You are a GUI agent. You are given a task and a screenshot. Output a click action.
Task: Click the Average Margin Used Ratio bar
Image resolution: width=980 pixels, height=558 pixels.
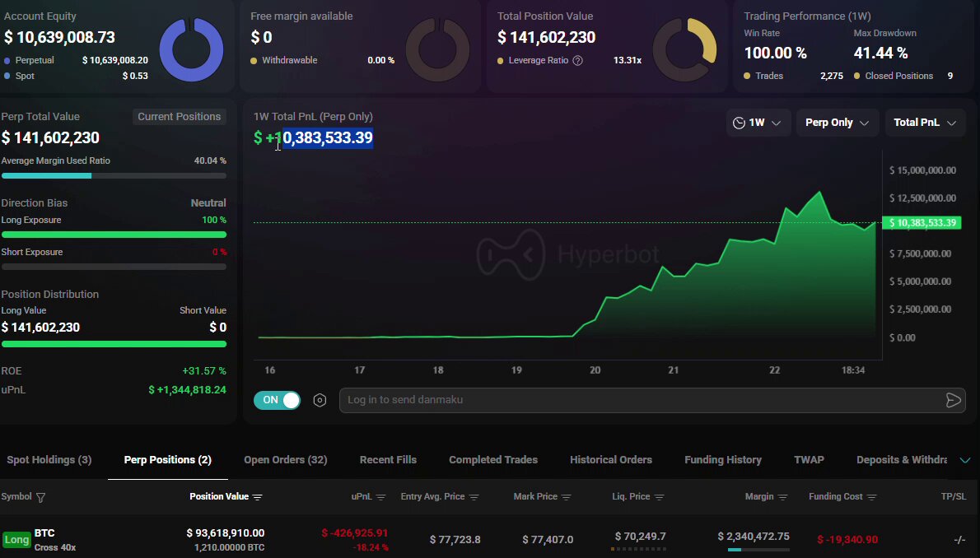(x=114, y=176)
